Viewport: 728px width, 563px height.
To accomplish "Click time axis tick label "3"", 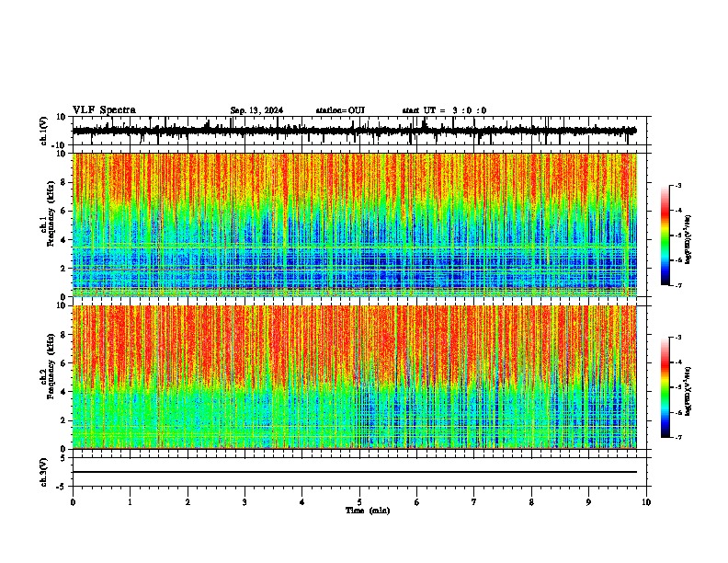I will click(x=245, y=502).
